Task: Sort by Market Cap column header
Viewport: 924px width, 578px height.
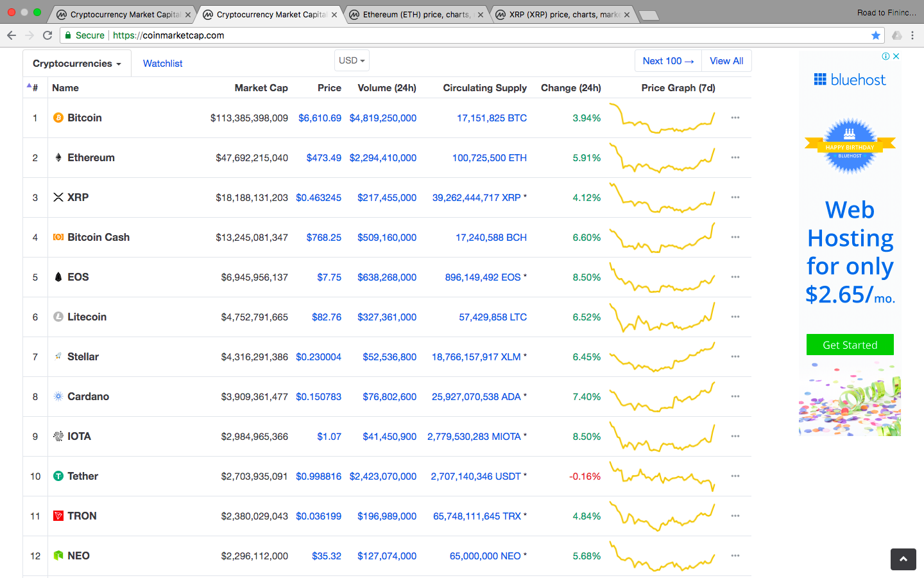Action: 261,88
